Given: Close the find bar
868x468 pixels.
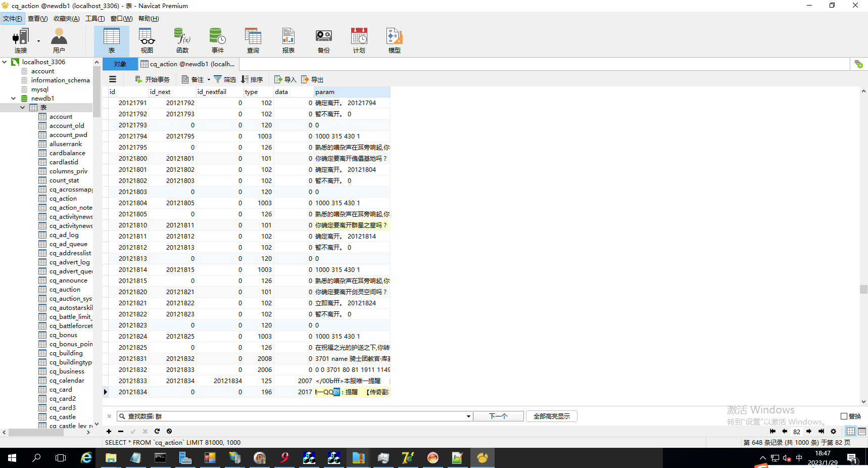Looking at the screenshot, I should pos(109,416).
